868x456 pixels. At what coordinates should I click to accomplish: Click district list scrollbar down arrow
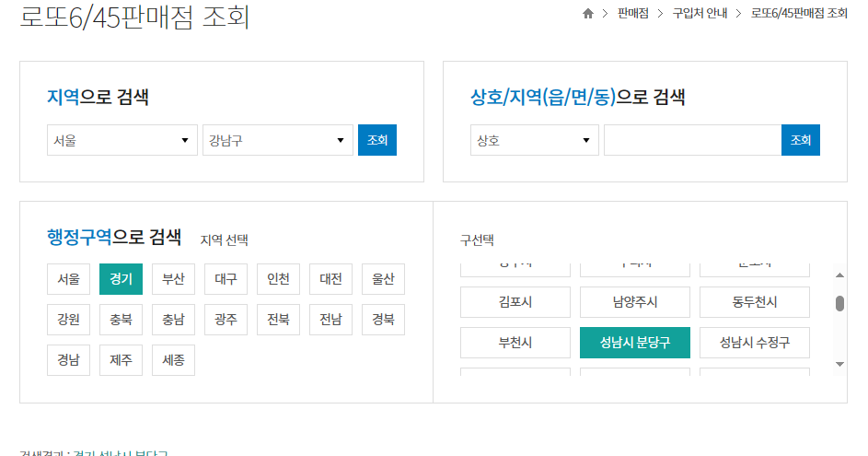click(839, 364)
